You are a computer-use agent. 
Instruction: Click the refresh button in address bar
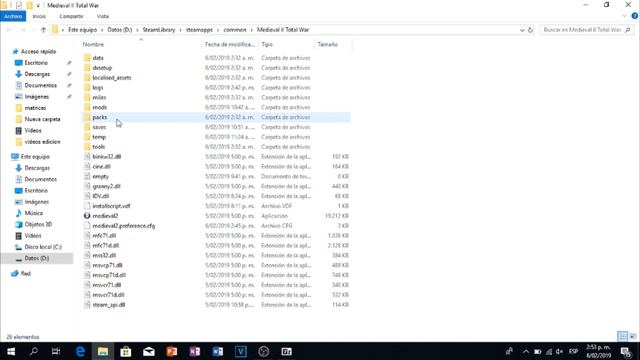click(x=530, y=30)
